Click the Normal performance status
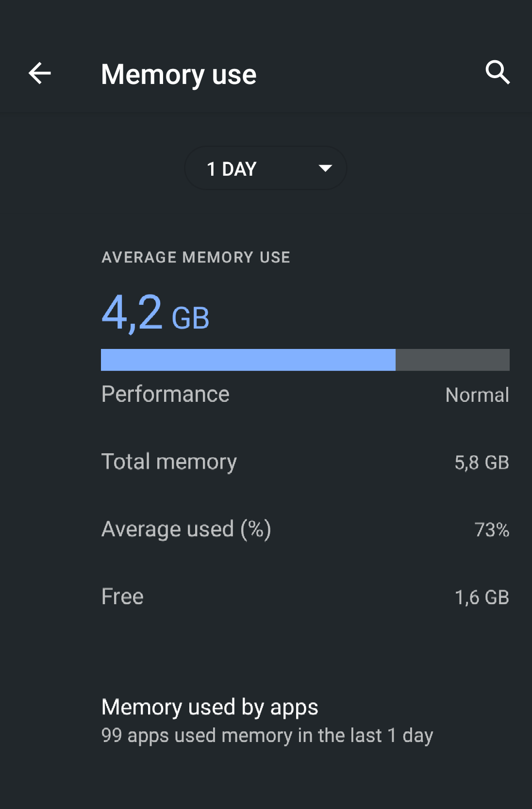Screen dimensions: 532x809 [x=477, y=395]
